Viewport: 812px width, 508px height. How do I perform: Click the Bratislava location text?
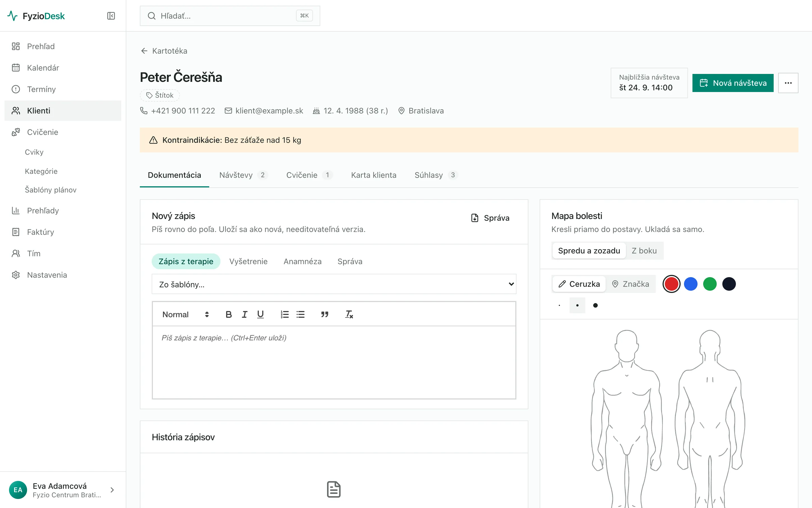tap(426, 111)
